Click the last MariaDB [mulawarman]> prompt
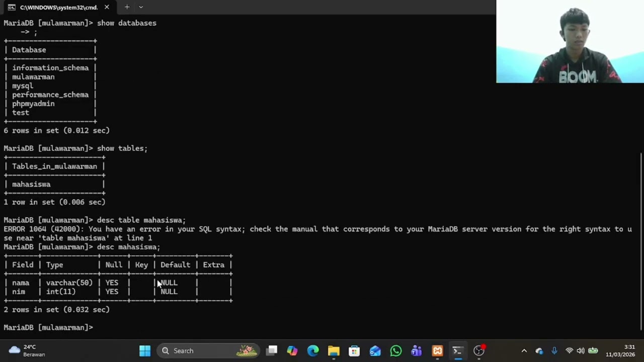The image size is (644, 362). (x=48, y=328)
